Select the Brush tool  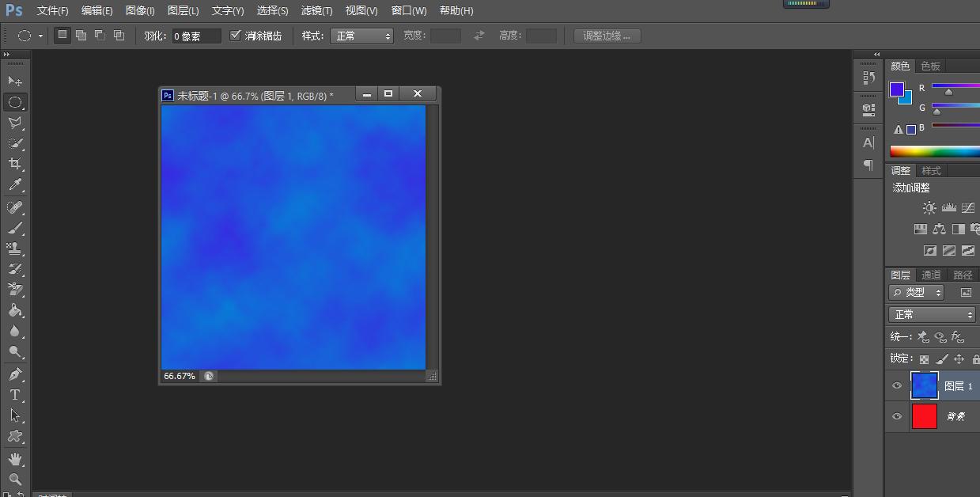coord(15,227)
